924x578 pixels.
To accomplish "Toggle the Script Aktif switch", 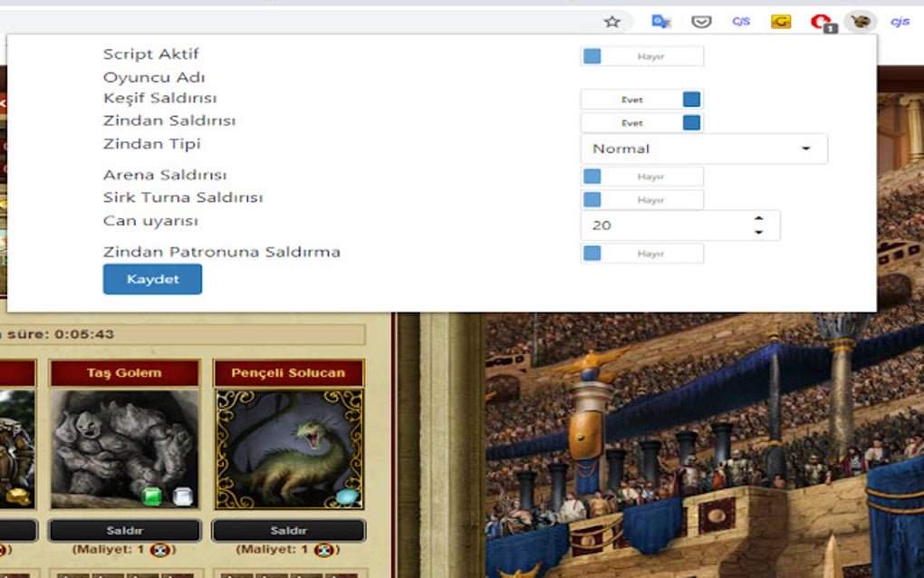I will (642, 56).
